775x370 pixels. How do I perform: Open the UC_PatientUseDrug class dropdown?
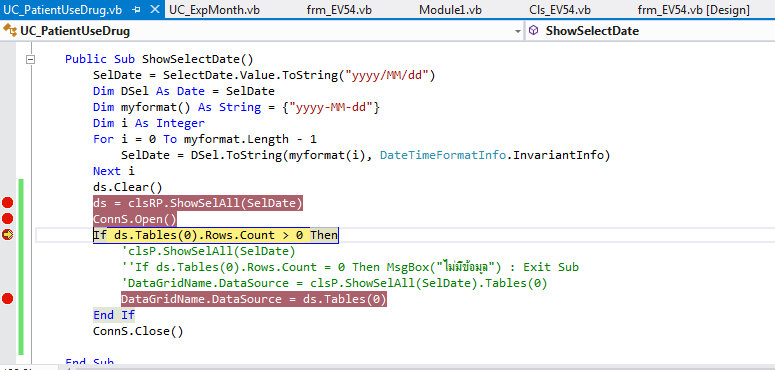pyautogui.click(x=517, y=31)
